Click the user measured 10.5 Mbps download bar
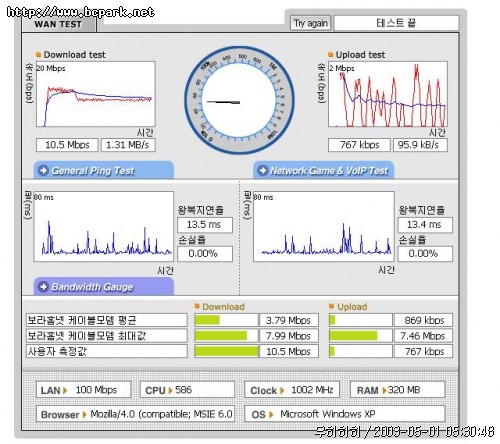 point(226,351)
